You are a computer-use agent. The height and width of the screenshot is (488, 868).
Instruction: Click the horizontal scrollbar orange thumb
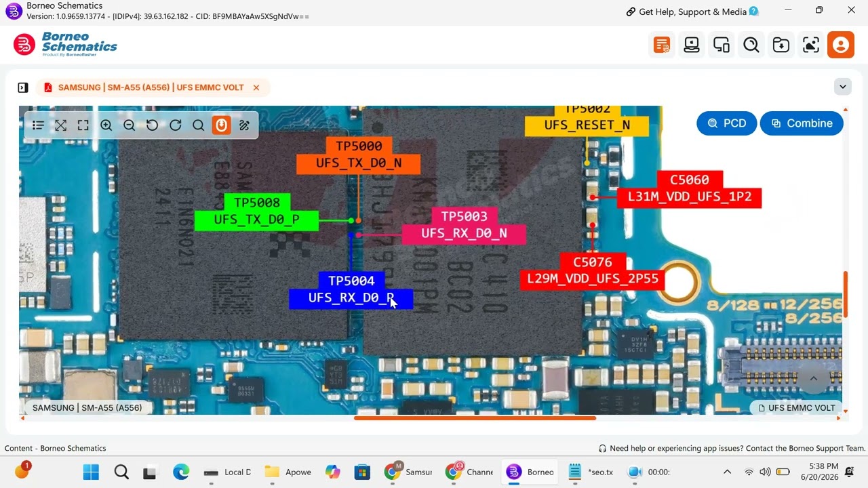pyautogui.click(x=475, y=418)
